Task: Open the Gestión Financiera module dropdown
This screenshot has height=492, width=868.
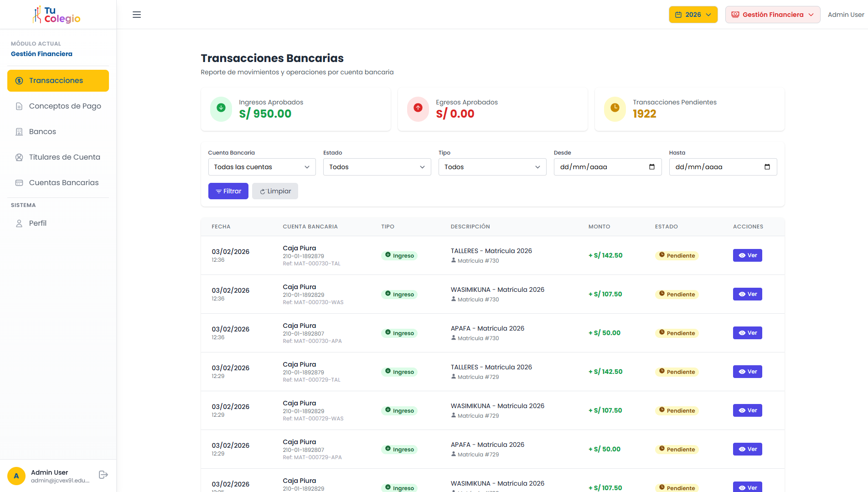Action: 772,15
